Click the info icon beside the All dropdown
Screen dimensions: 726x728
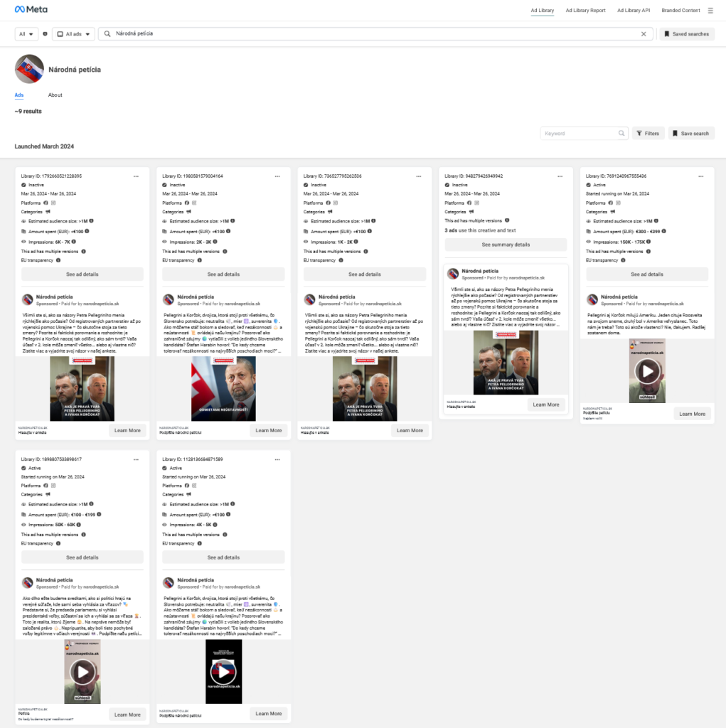click(x=45, y=34)
